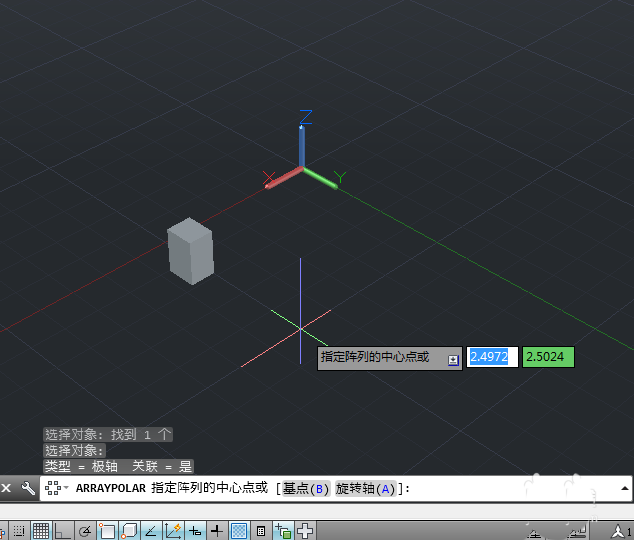Close the command line window
The width and height of the screenshot is (634, 540).
(6, 488)
